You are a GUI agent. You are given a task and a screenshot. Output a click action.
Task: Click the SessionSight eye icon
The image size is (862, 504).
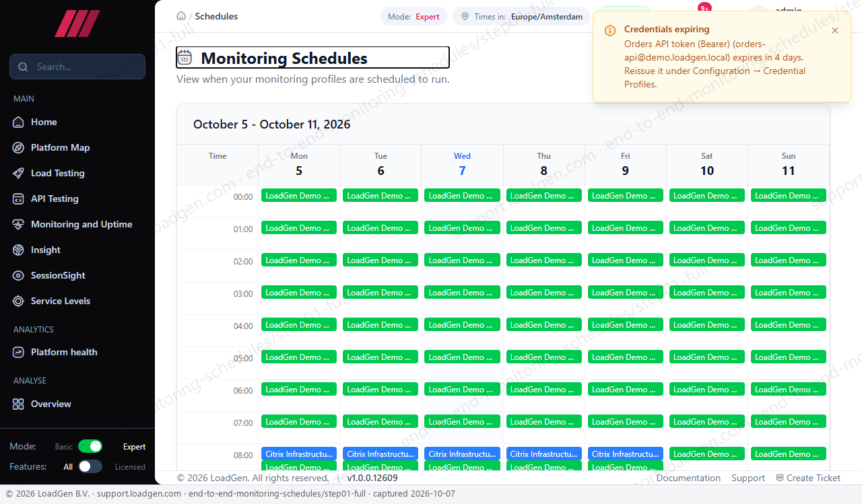coord(18,275)
